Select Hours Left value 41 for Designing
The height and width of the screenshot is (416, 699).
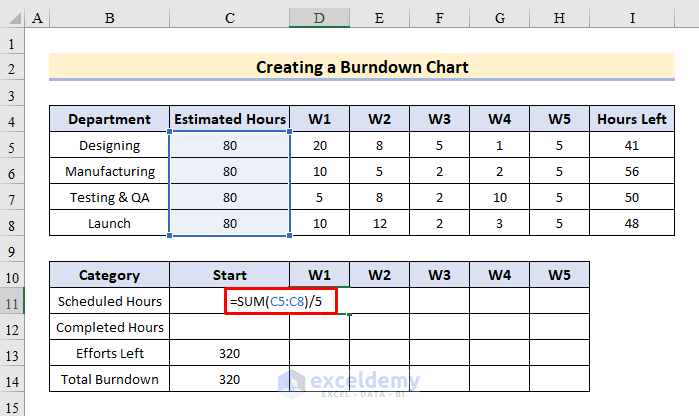tap(631, 145)
